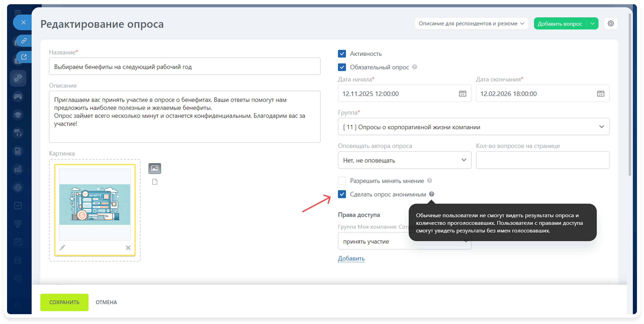The height and width of the screenshot is (324, 644).
Task: Expand the Добавить вопрос arrow menu
Action: [592, 24]
